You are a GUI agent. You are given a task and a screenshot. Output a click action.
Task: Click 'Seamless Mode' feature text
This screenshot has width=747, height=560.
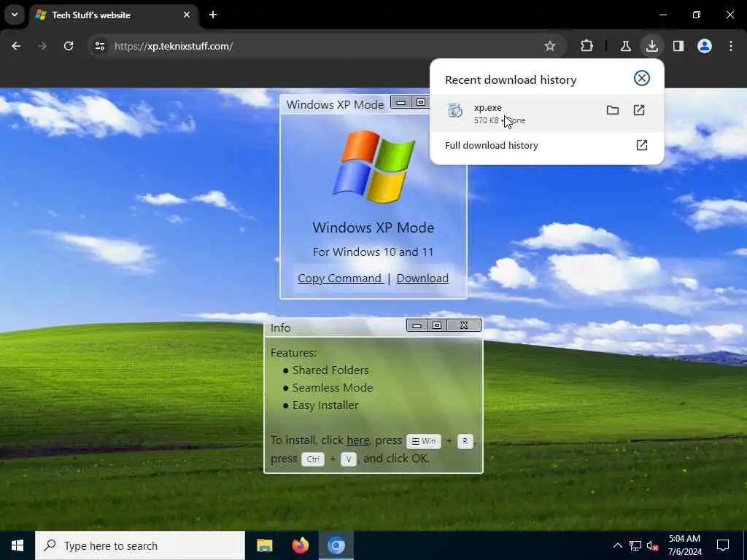click(333, 388)
